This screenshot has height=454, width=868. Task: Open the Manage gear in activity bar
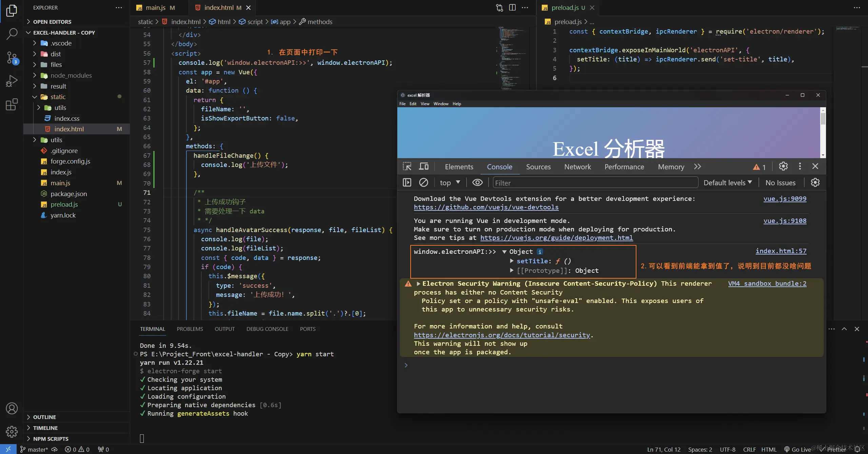tap(12, 432)
